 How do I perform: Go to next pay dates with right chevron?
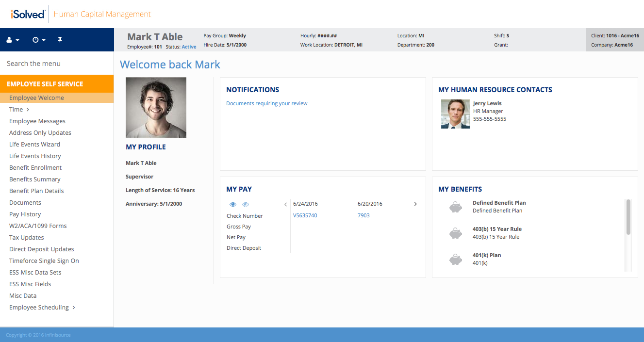[x=415, y=204]
